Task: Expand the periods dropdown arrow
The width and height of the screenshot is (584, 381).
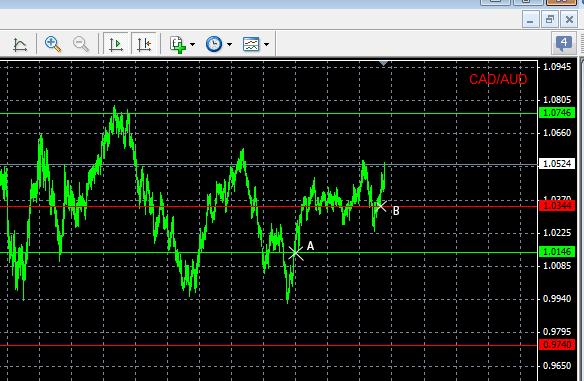Action: click(x=229, y=45)
